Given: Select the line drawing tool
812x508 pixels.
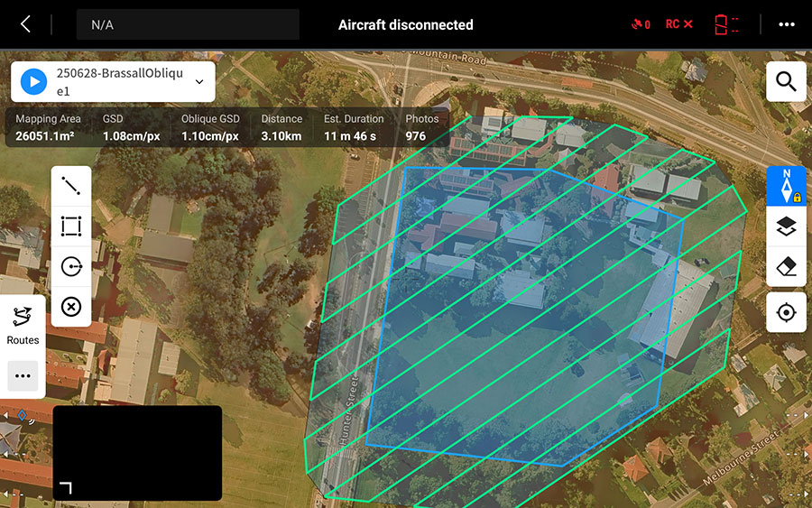Looking at the screenshot, I should tap(71, 186).
